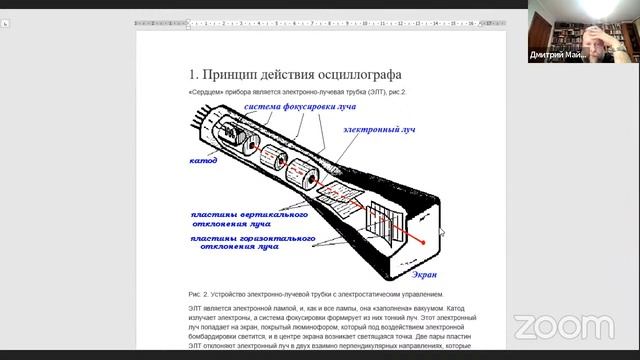Click the "катод" label in diagram

click(x=203, y=160)
